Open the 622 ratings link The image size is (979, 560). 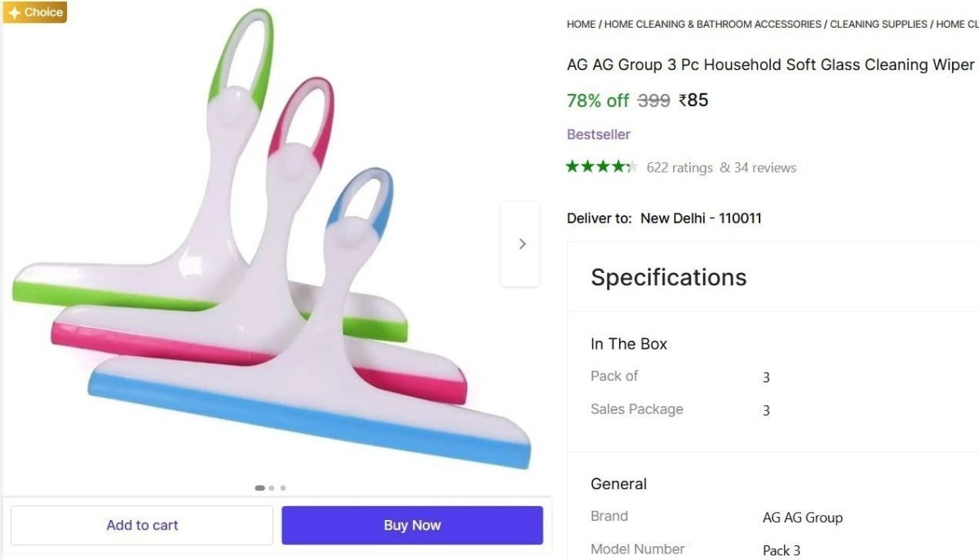[680, 167]
